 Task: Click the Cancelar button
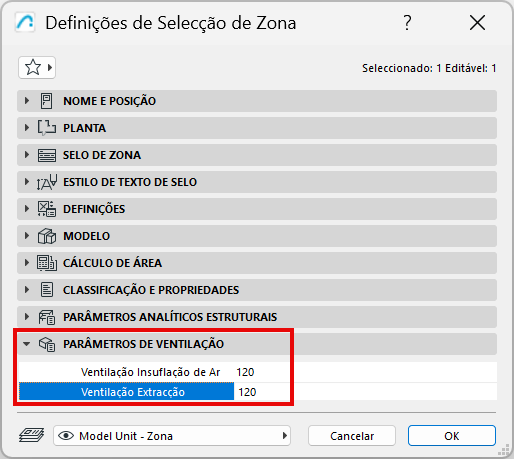[352, 436]
